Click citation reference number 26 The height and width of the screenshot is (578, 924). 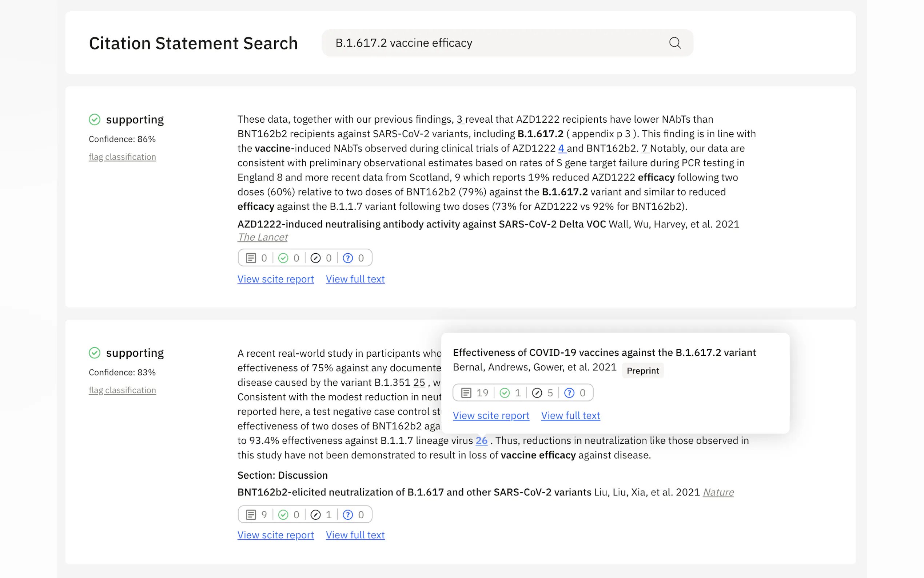(481, 440)
